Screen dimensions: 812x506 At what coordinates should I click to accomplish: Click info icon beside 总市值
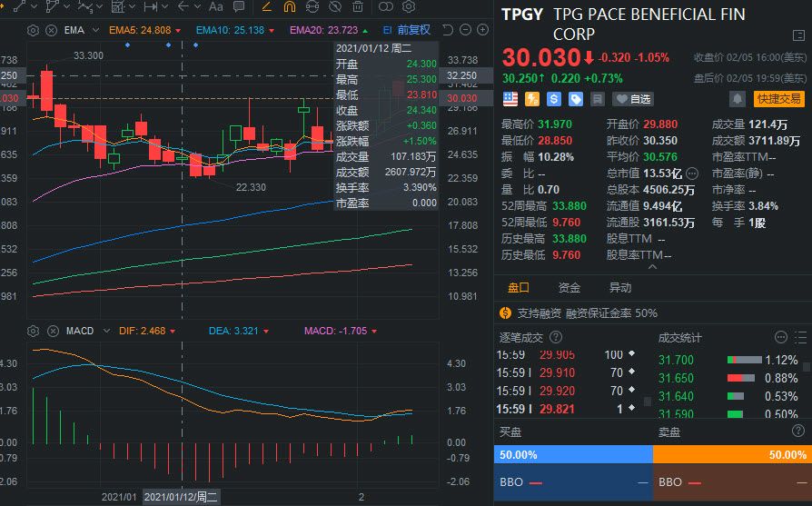point(692,174)
